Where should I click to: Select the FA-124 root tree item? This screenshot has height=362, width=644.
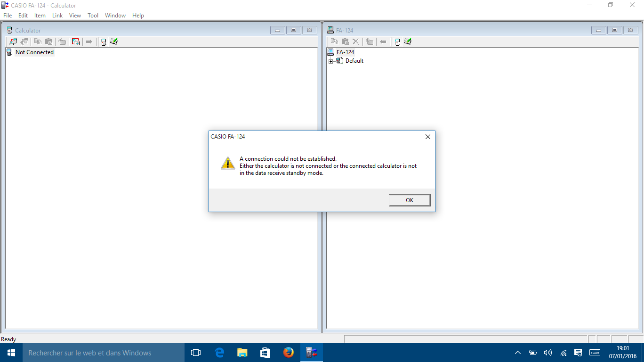click(x=345, y=52)
